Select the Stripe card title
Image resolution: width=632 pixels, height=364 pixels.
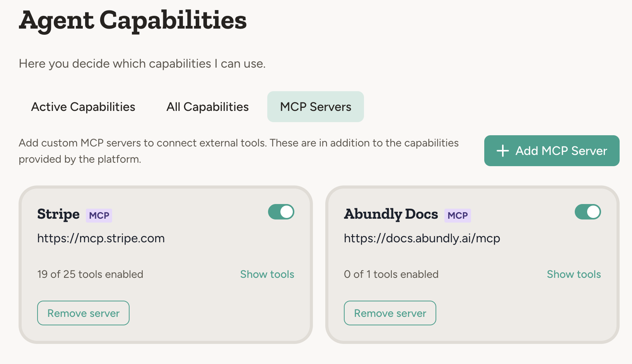coord(58,214)
